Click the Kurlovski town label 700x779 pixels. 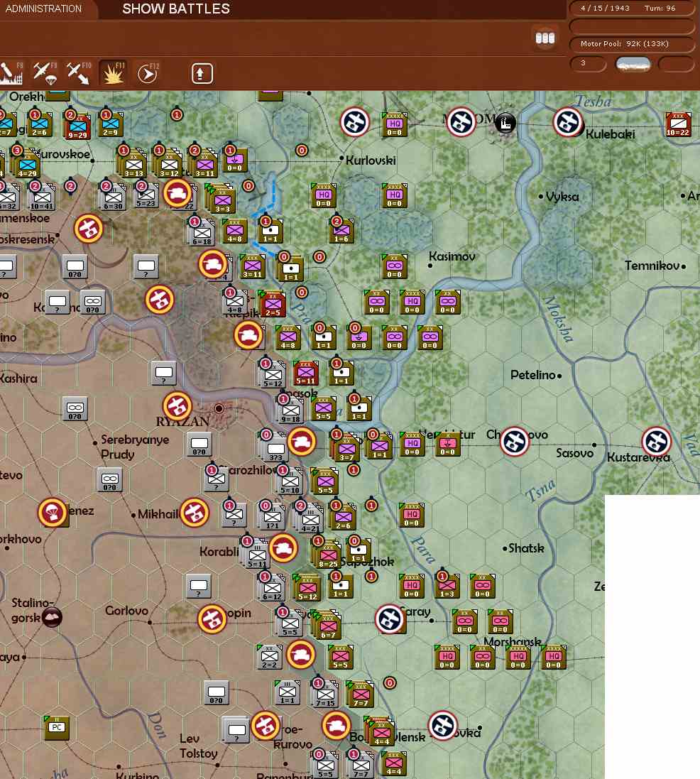(x=371, y=160)
